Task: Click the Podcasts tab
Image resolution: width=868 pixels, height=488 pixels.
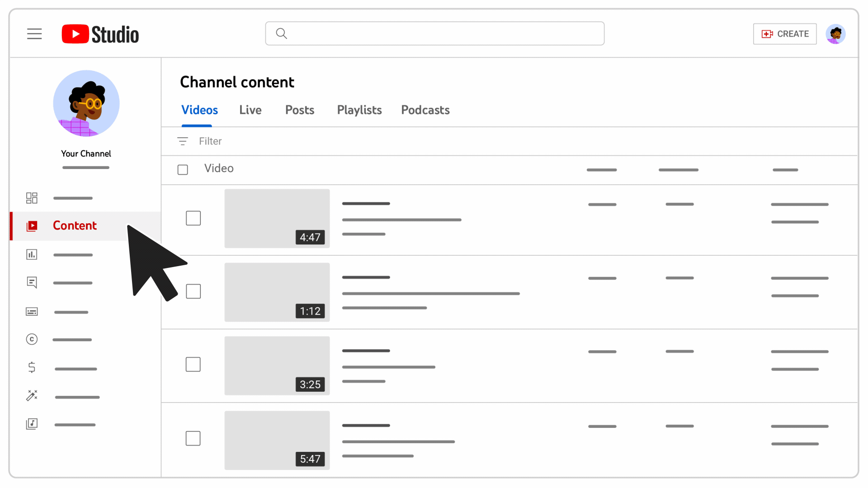Action: click(425, 110)
